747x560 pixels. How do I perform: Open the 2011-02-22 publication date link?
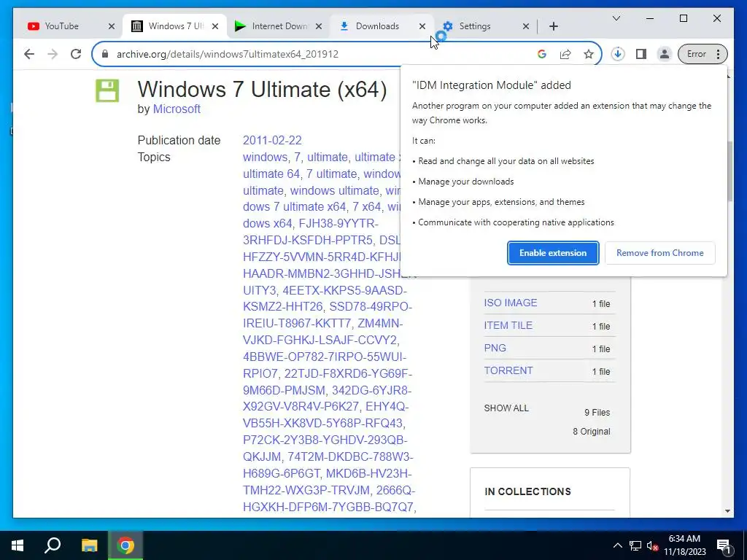click(x=272, y=141)
